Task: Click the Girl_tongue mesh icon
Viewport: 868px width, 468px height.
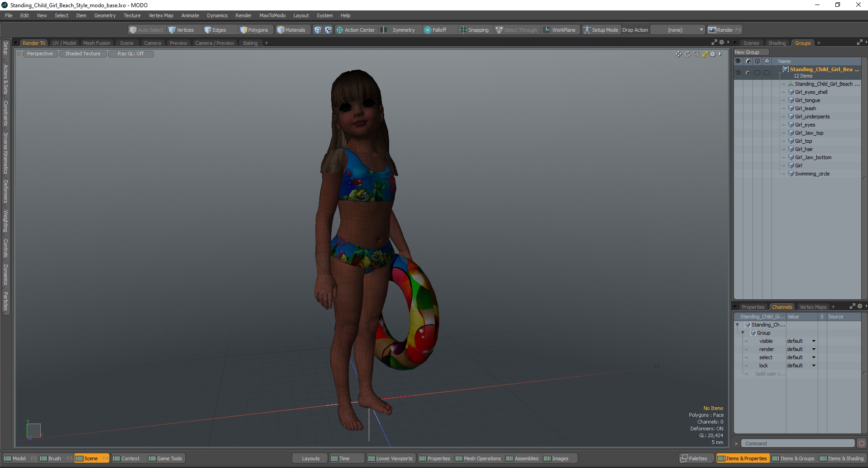Action: click(791, 100)
